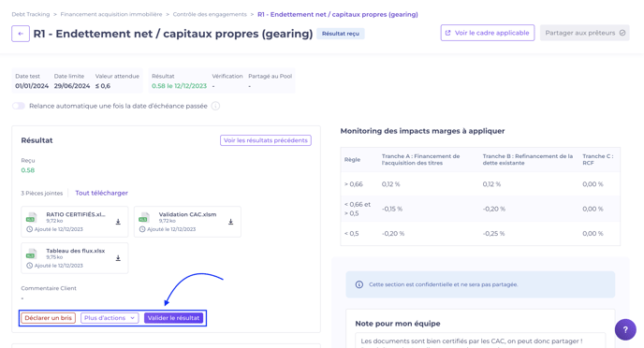
Task: Click Partager aux prêteurs button
Action: 585,33
